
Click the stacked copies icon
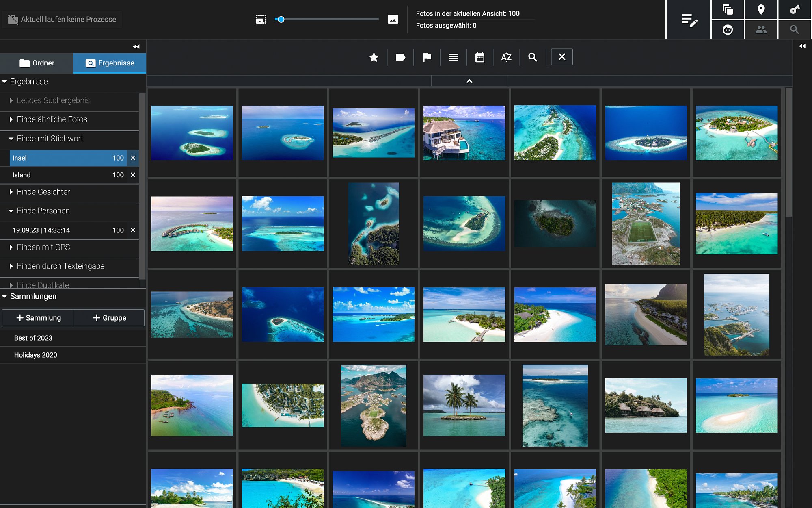(x=728, y=9)
